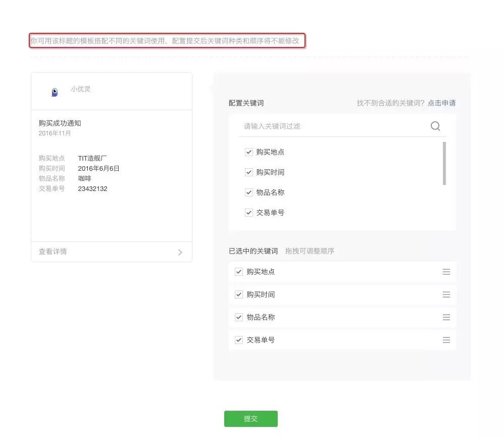
Task: Click the keyword list scrollbar
Action: [x=444, y=163]
